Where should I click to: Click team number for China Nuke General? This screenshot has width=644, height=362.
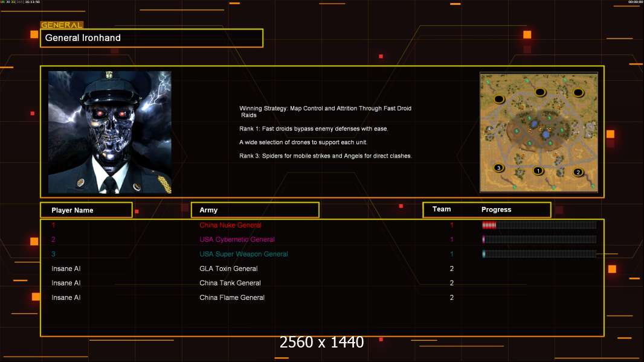[x=452, y=225]
